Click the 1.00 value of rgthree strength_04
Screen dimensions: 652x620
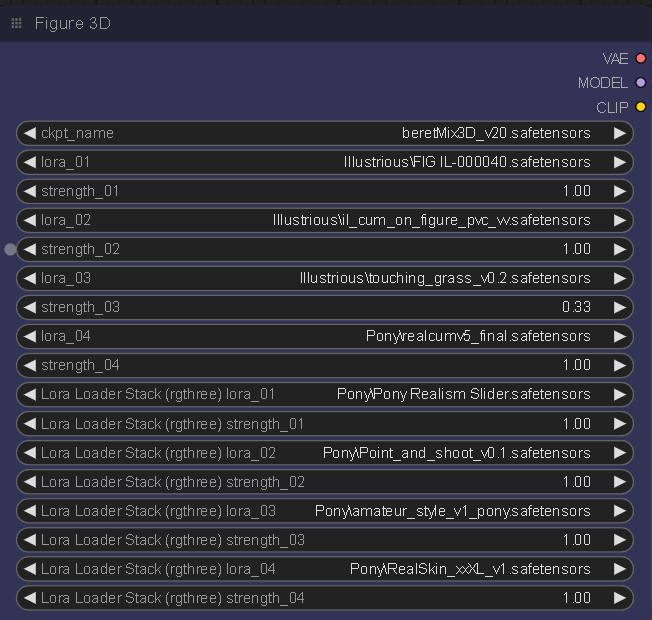pyautogui.click(x=577, y=598)
